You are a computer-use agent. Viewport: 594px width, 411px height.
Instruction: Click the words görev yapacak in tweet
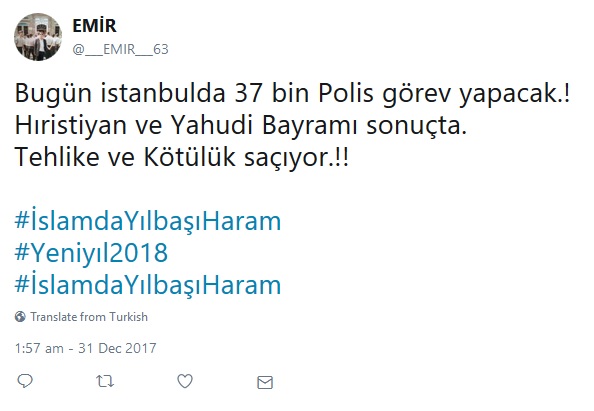coord(475,94)
